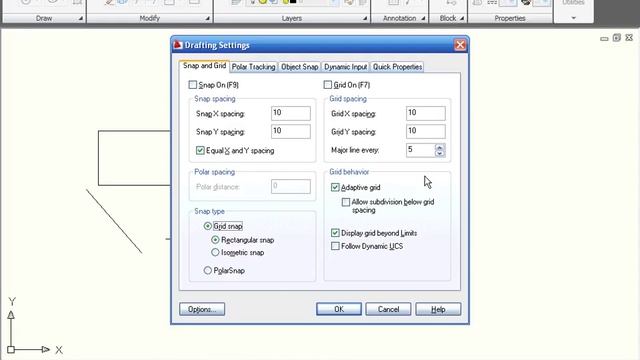The height and width of the screenshot is (360, 640).
Task: Check Allow subdivision below grid spacing
Action: coord(346,202)
